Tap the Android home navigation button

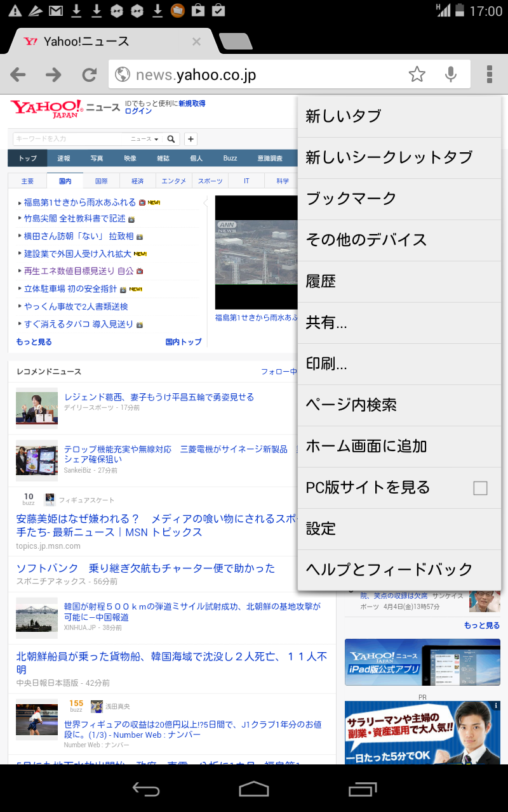click(x=254, y=789)
